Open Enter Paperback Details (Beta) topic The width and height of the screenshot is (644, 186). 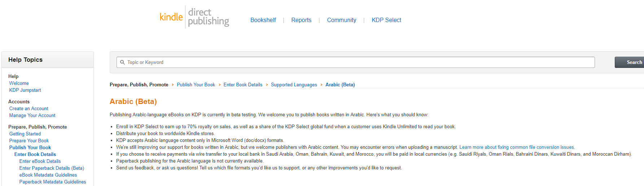(x=52, y=168)
